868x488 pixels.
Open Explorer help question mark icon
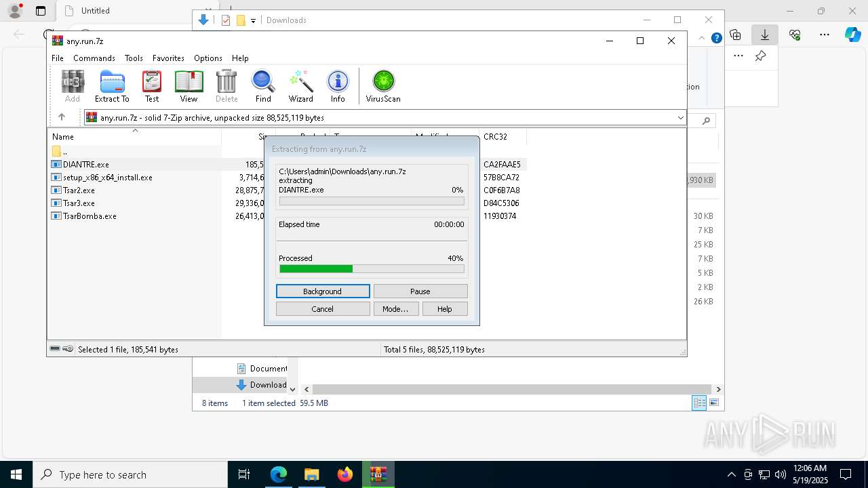point(716,39)
